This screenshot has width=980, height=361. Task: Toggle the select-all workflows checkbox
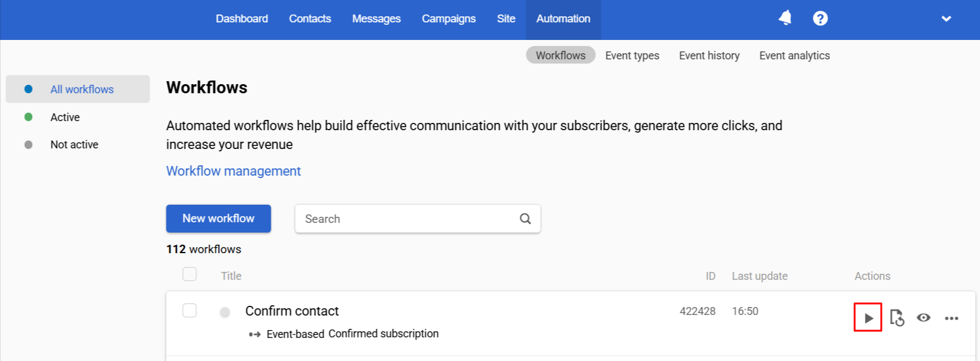(190, 274)
